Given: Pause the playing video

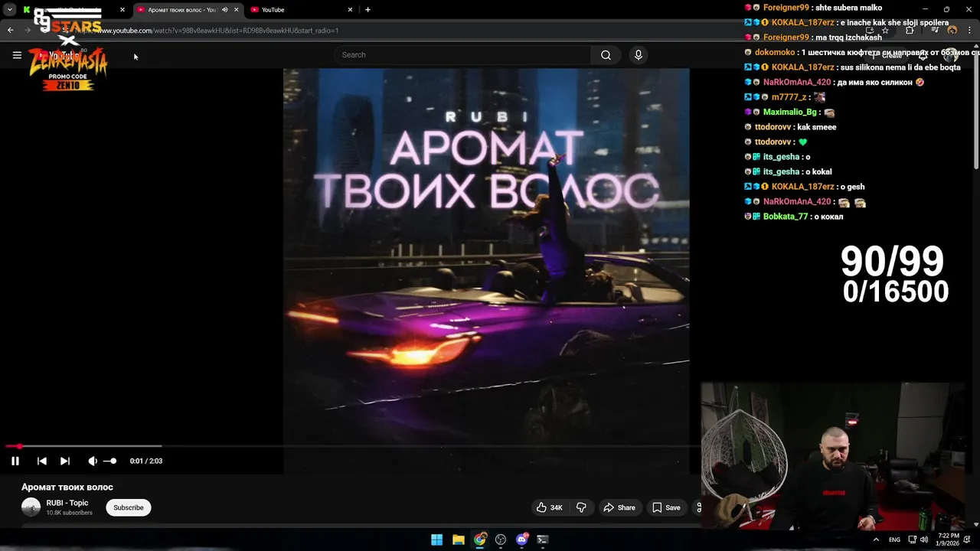Looking at the screenshot, I should [15, 461].
